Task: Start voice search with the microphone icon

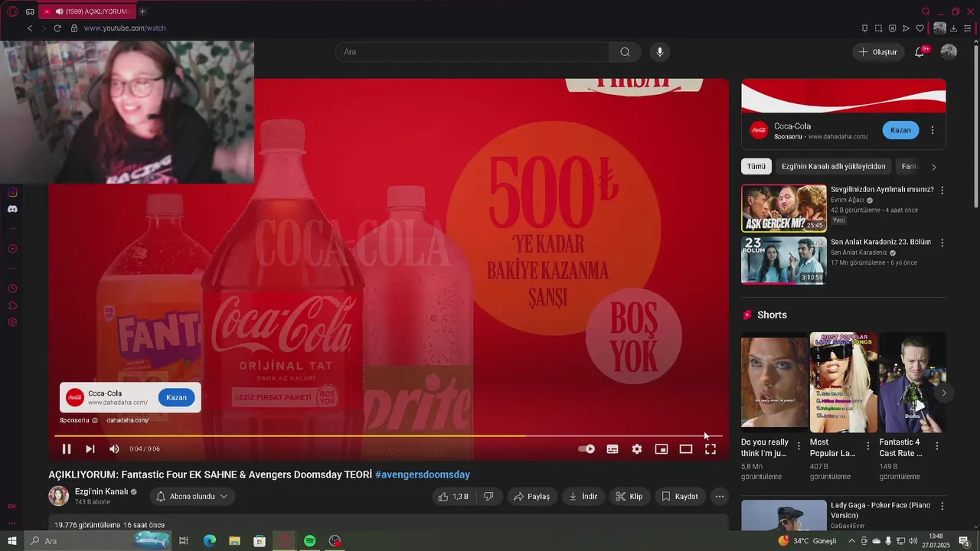Action: 660,52
